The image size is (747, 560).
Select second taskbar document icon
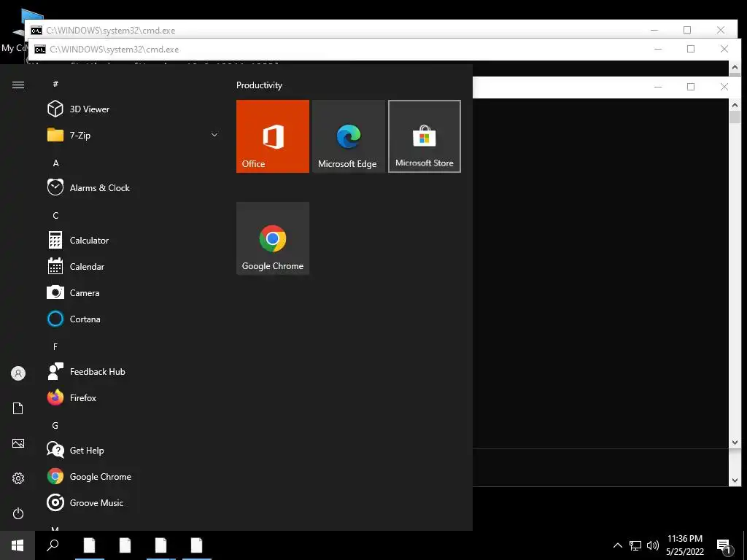pos(125,545)
